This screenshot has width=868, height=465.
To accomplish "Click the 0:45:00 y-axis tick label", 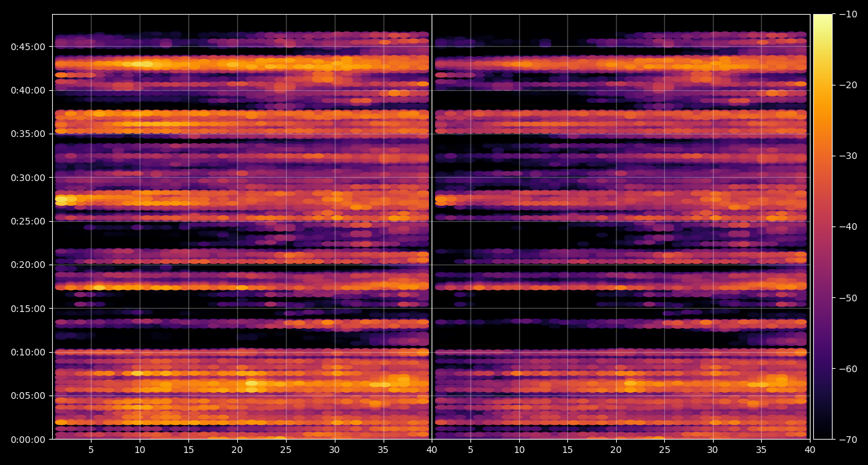I will click(28, 47).
